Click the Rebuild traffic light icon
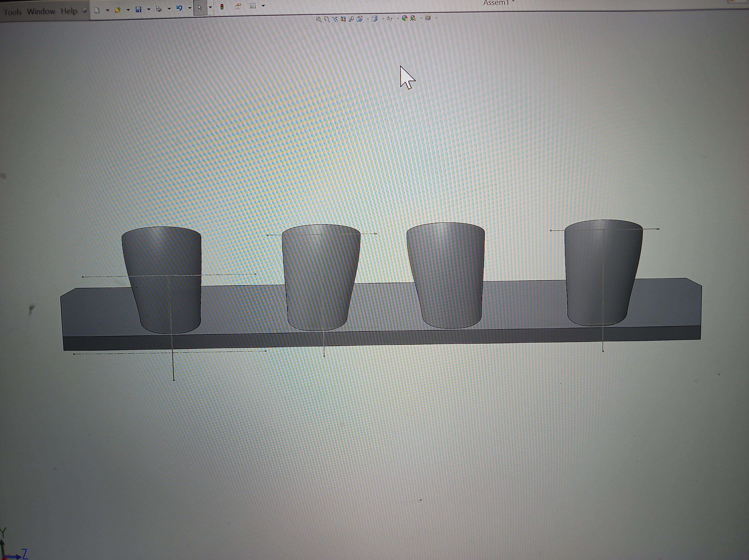The image size is (749, 560). pos(222,7)
